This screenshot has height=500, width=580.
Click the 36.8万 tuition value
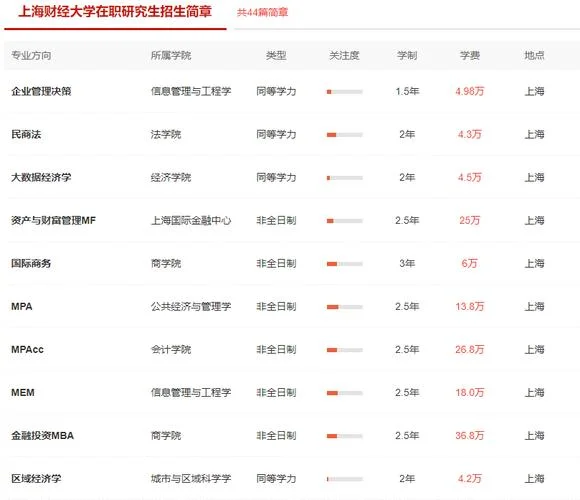point(470,436)
